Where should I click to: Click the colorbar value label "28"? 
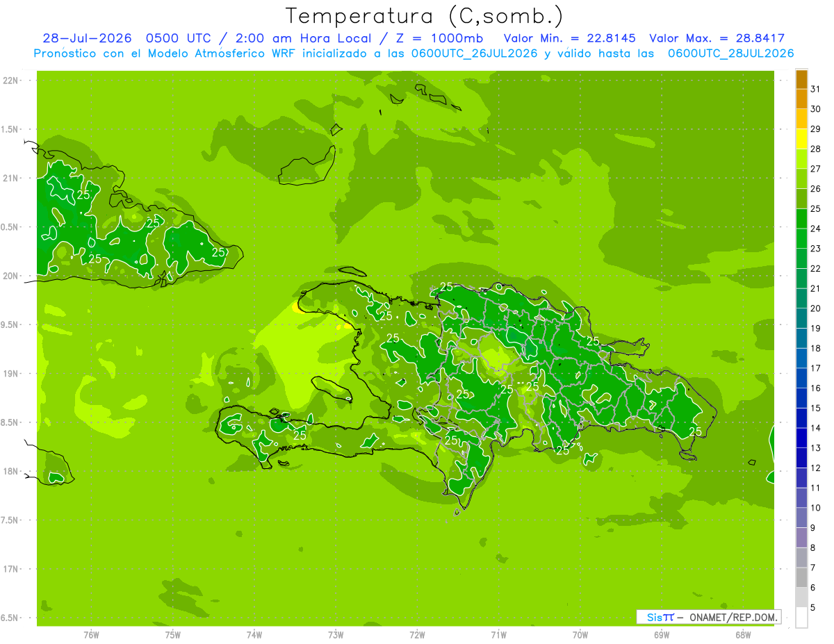[816, 149]
